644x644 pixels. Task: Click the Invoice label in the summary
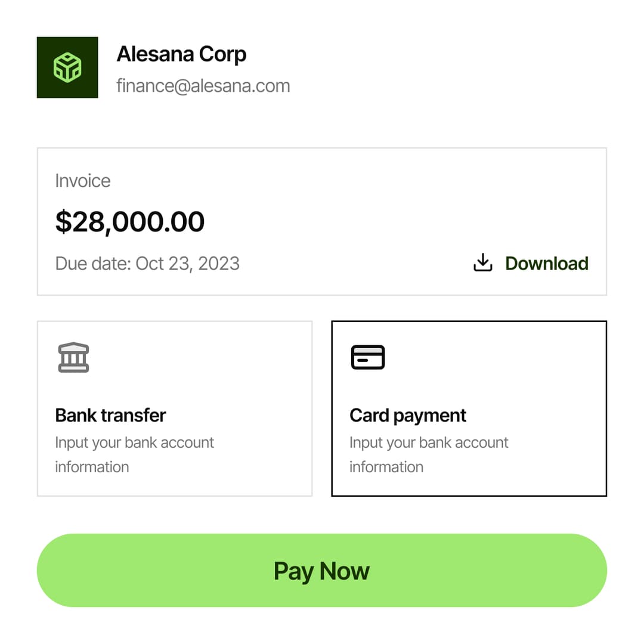tap(83, 181)
